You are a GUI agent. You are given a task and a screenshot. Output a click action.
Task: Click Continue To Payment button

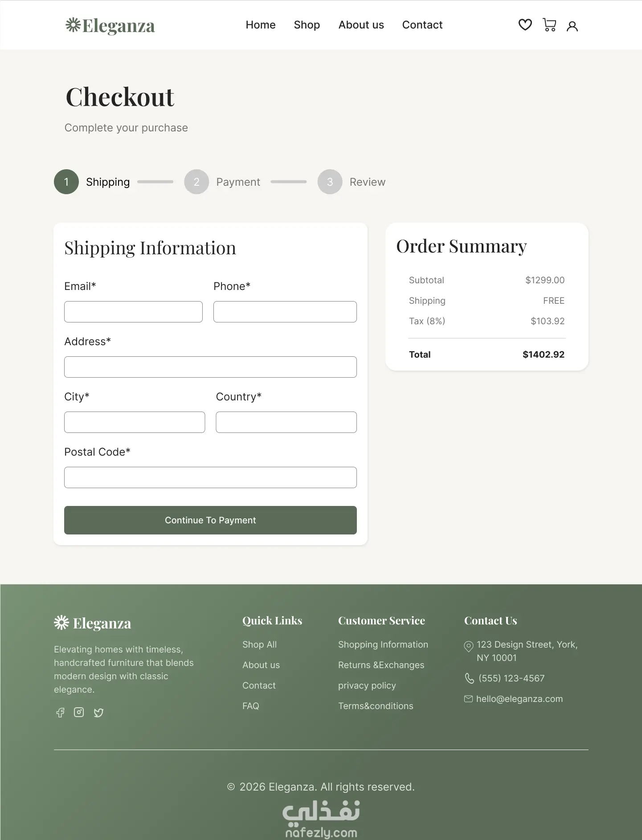(x=210, y=520)
